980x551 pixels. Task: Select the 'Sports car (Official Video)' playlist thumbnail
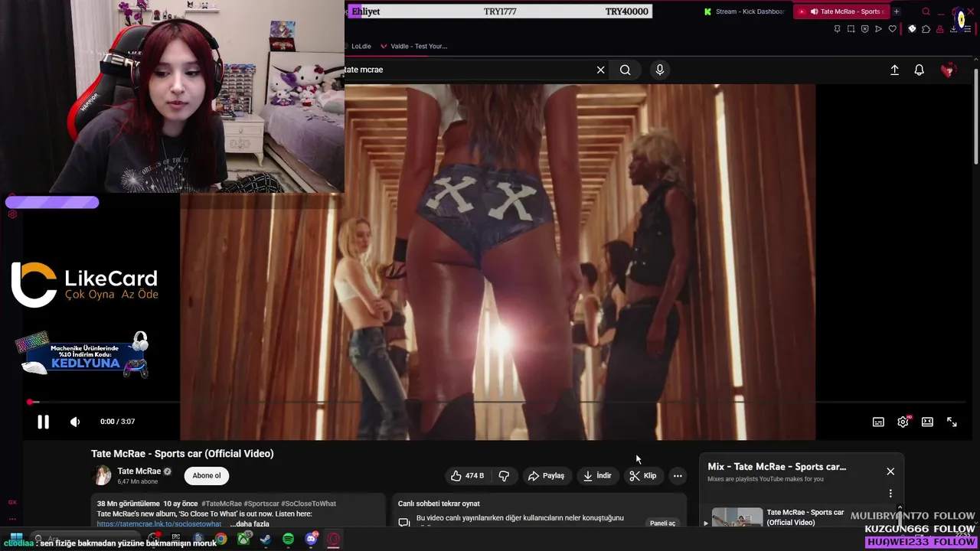pos(737,517)
